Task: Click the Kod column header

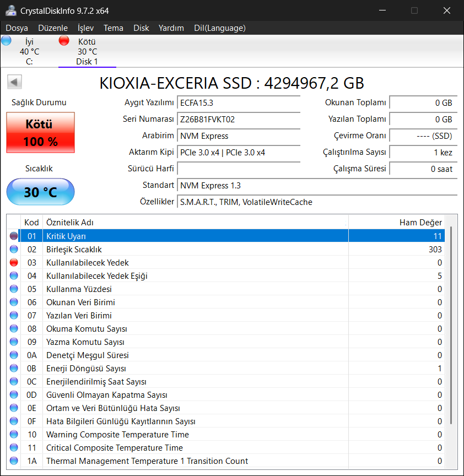Action: (x=31, y=223)
